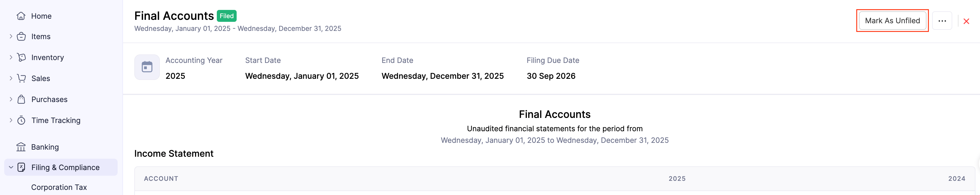Click the accounting year calendar icon
The image size is (980, 195).
[147, 67]
